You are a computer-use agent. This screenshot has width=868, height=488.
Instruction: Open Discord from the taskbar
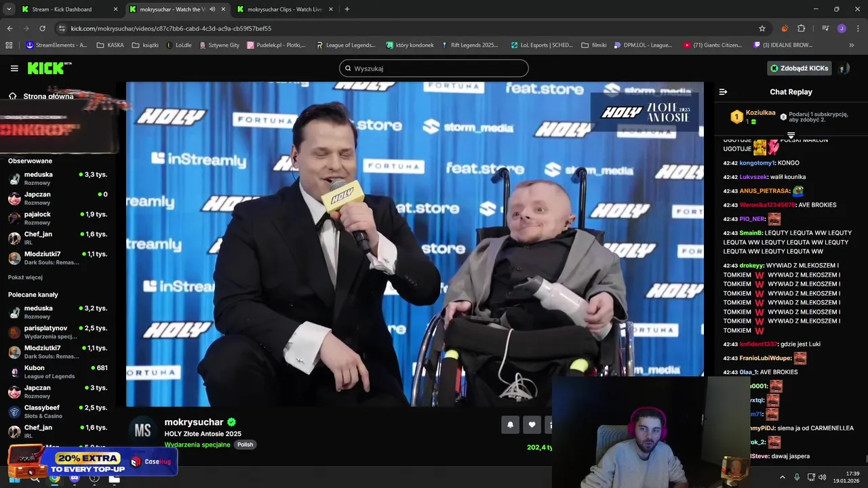[x=75, y=478]
